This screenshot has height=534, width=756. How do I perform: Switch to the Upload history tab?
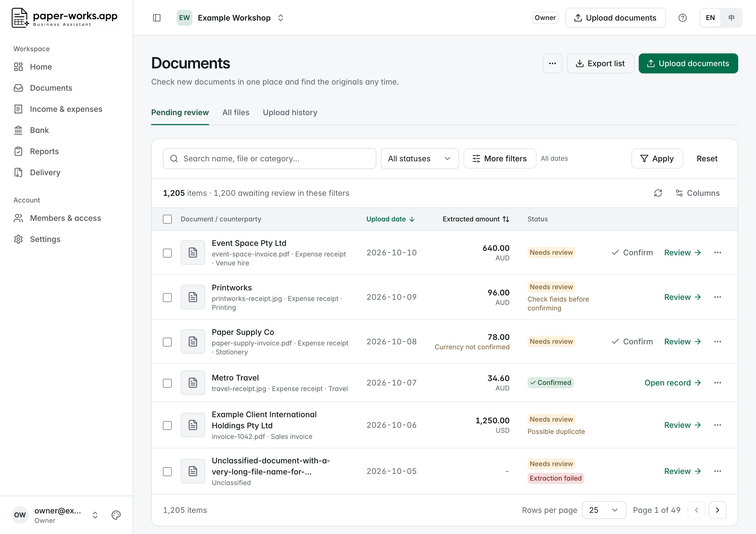point(290,113)
